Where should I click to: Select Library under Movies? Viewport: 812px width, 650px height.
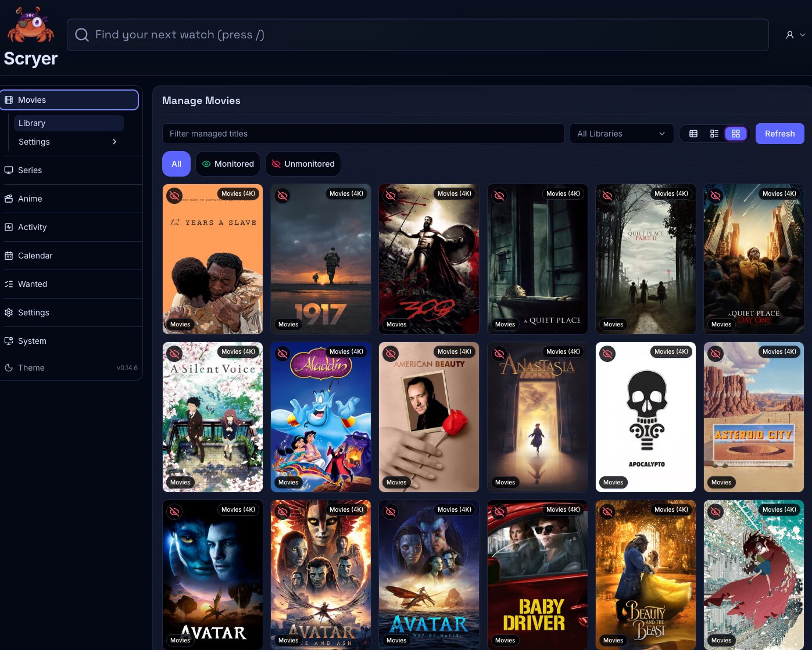(x=69, y=123)
